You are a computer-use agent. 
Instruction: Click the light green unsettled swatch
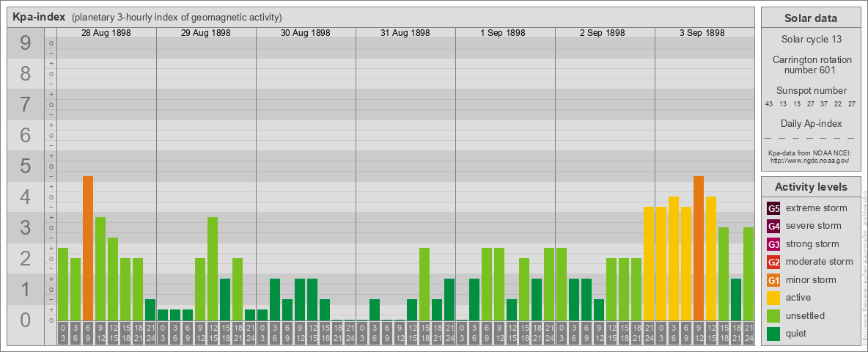pos(773,315)
